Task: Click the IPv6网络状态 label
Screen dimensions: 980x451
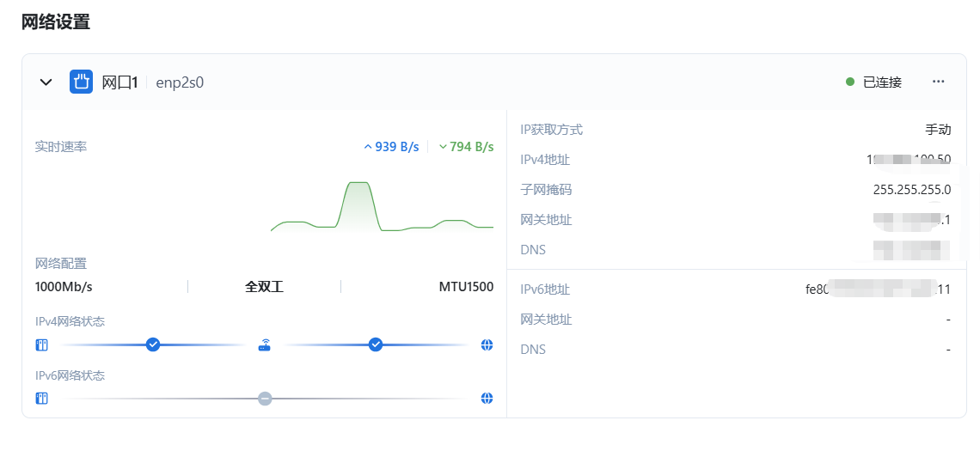Action: point(70,375)
